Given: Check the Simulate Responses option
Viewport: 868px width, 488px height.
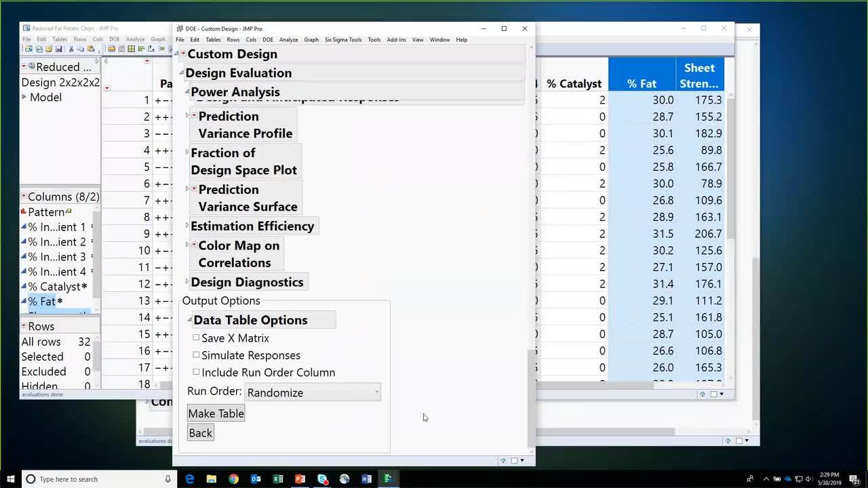Looking at the screenshot, I should pyautogui.click(x=196, y=355).
